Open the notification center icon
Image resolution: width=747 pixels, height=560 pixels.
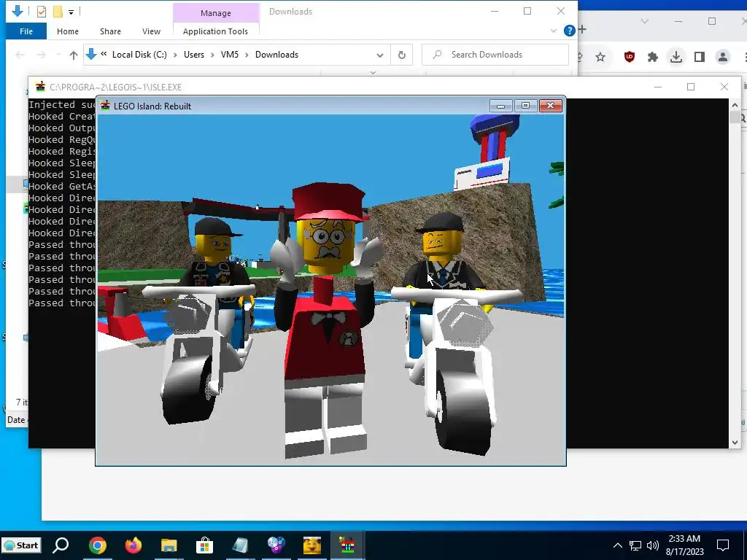pos(723,545)
